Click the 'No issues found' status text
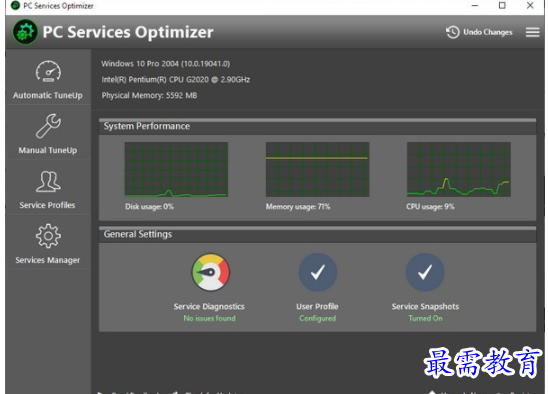The height and width of the screenshot is (394, 548). coord(209,318)
